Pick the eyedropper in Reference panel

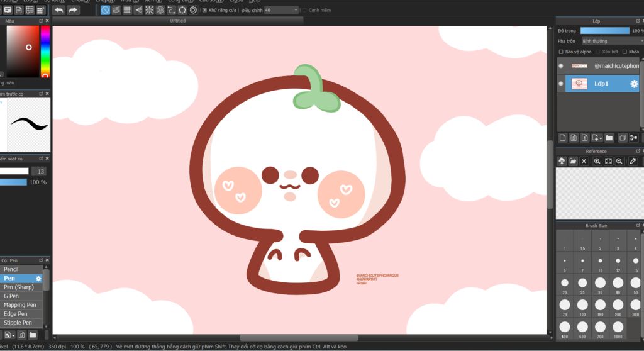pyautogui.click(x=633, y=161)
